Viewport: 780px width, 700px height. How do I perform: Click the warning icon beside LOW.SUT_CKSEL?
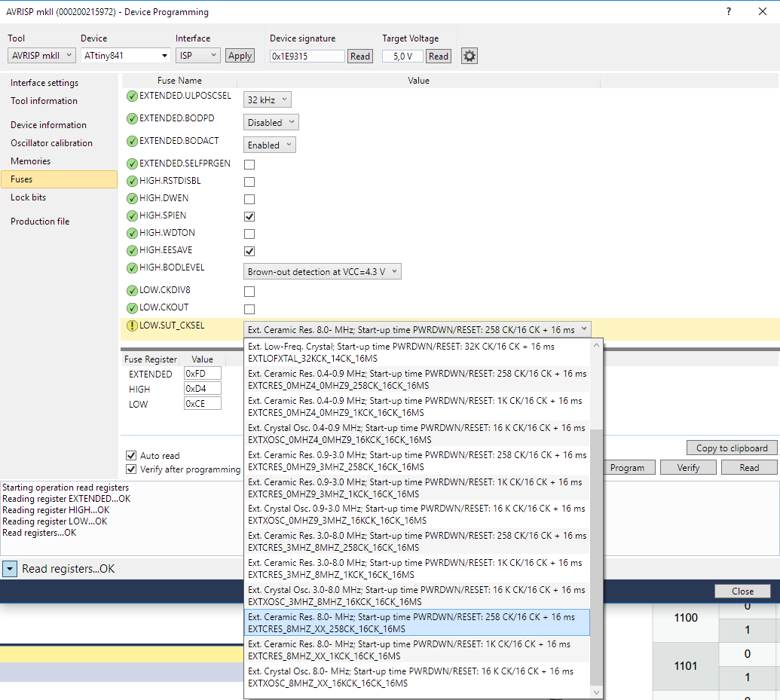coord(132,326)
